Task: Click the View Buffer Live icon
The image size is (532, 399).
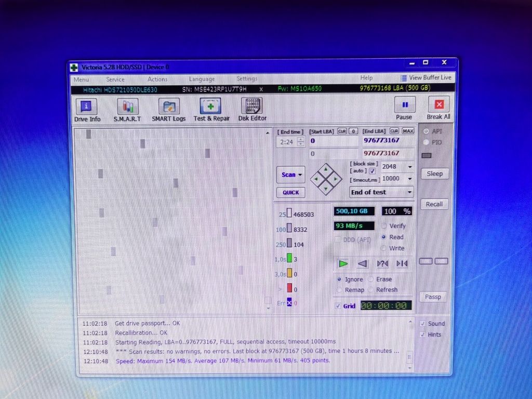Action: click(x=403, y=78)
